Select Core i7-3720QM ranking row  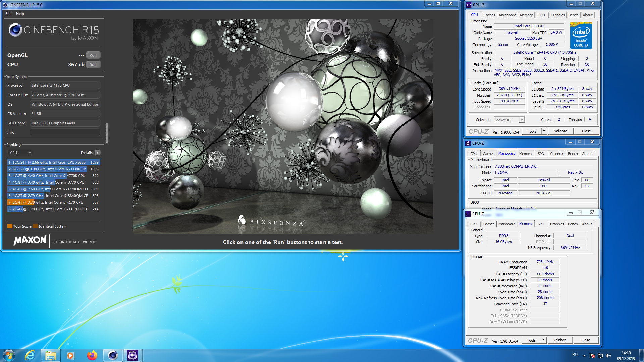pyautogui.click(x=54, y=189)
